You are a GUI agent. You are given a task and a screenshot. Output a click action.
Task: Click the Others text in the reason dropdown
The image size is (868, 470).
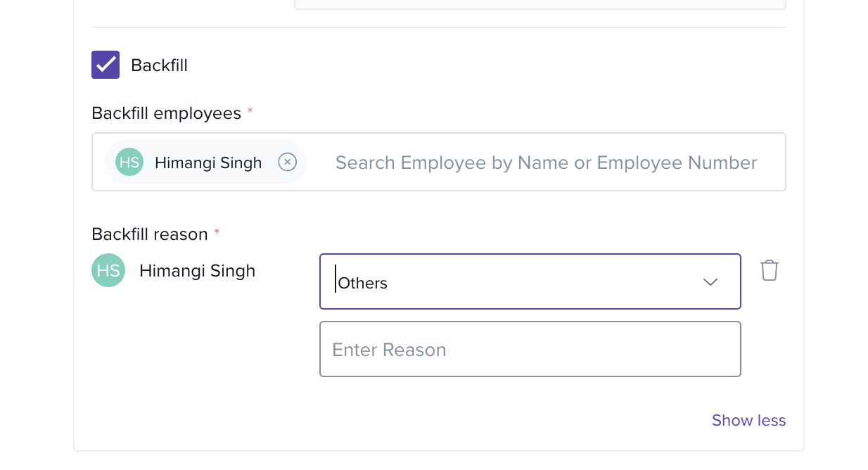click(363, 283)
